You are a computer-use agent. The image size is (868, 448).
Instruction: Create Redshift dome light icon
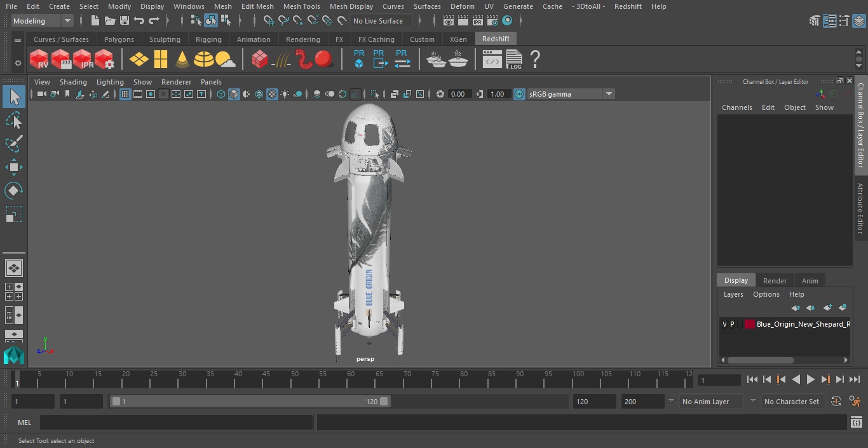tap(204, 59)
